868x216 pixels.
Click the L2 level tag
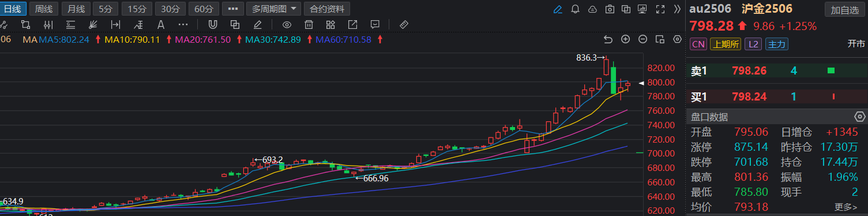pos(753,44)
